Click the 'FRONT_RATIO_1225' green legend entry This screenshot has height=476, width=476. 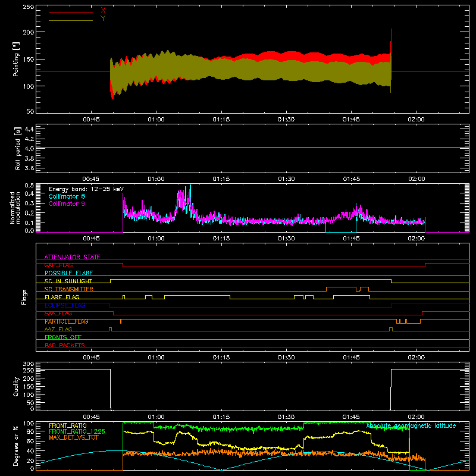[x=77, y=431]
